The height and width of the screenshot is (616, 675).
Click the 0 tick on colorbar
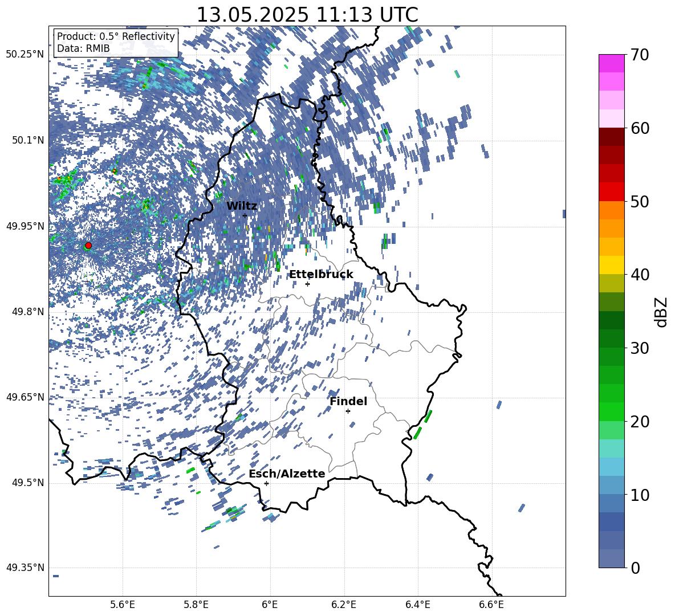635,568
